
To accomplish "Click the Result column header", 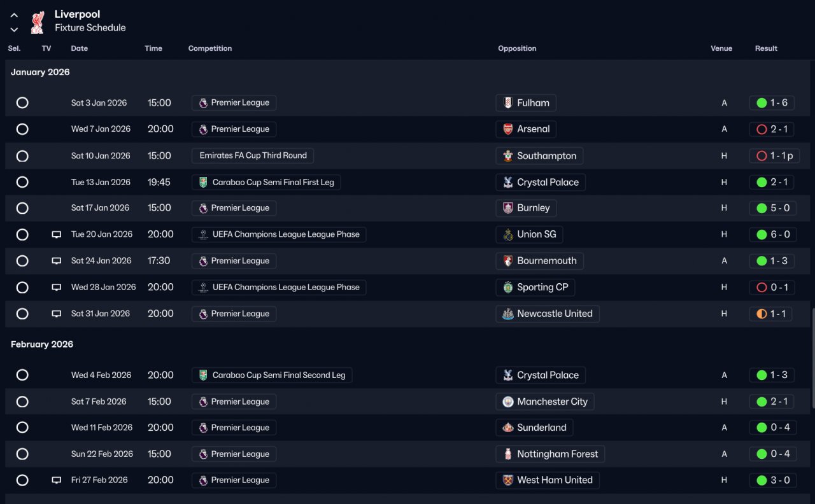I will (766, 48).
